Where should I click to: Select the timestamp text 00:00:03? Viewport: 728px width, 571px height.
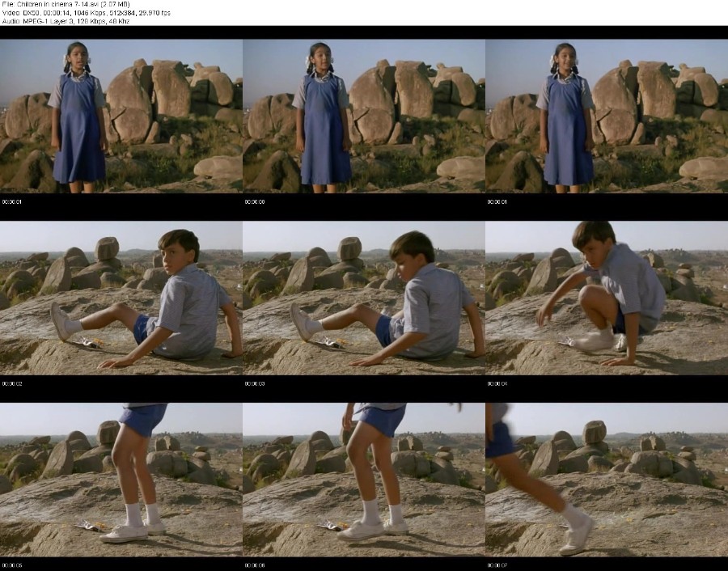[x=255, y=384]
